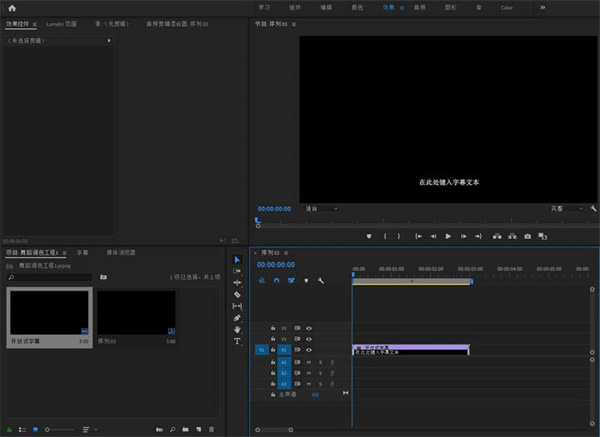Viewport: 600px width, 437px height.
Task: Select the Type tool (T)
Action: pyautogui.click(x=237, y=341)
